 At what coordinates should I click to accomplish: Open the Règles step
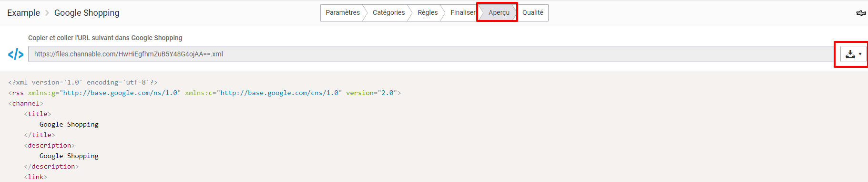tap(428, 13)
